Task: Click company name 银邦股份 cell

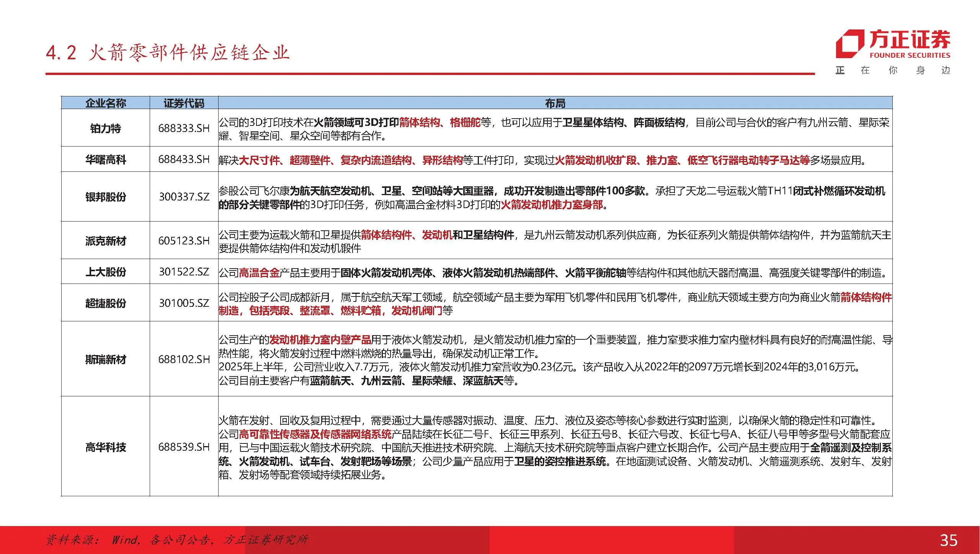Action: click(105, 197)
